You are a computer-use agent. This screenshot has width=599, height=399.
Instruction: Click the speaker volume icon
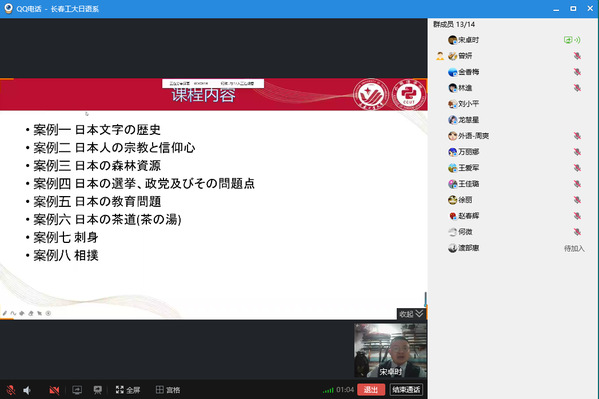tap(27, 390)
